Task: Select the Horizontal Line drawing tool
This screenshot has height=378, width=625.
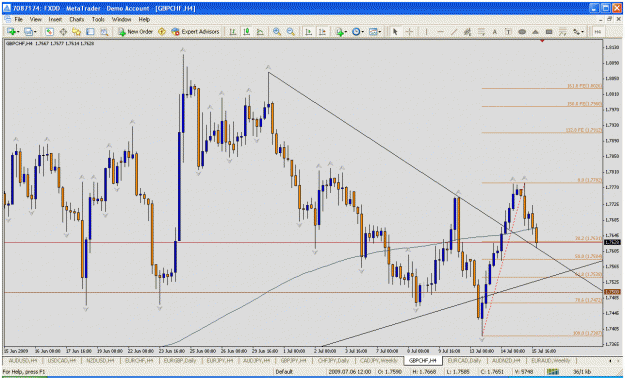Action: (440, 32)
